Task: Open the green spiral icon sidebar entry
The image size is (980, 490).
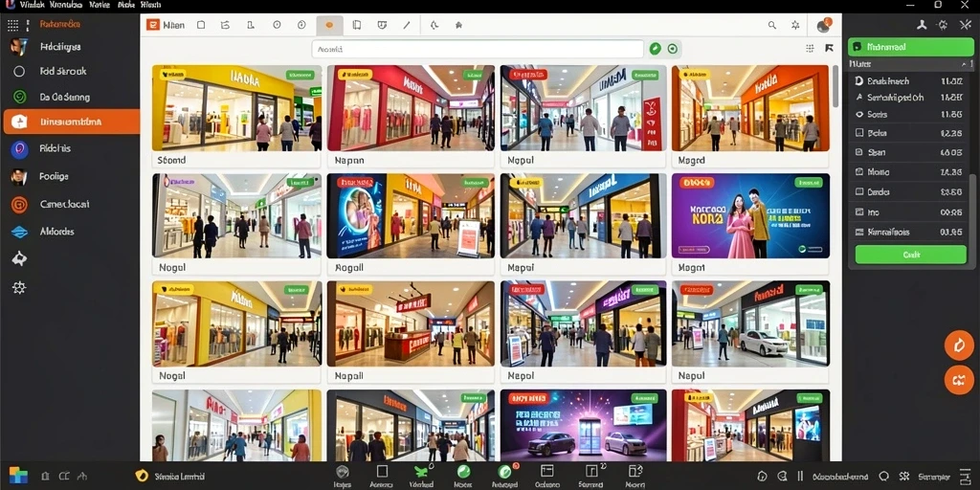Action: pyautogui.click(x=19, y=97)
